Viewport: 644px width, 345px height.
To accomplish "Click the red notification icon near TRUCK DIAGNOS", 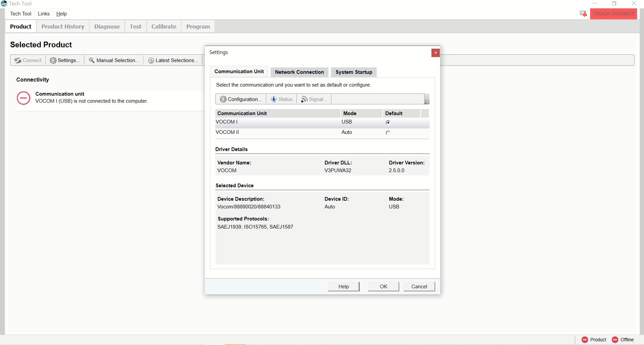I will pos(583,14).
